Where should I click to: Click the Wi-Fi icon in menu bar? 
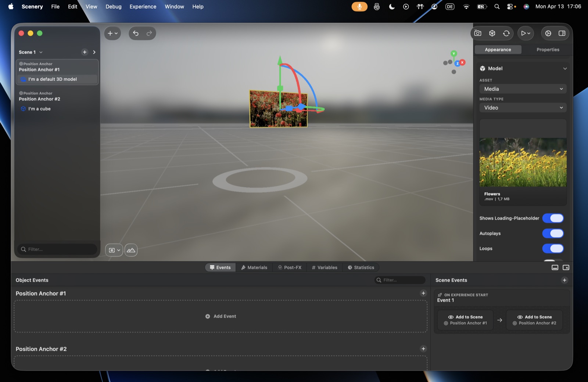click(466, 7)
